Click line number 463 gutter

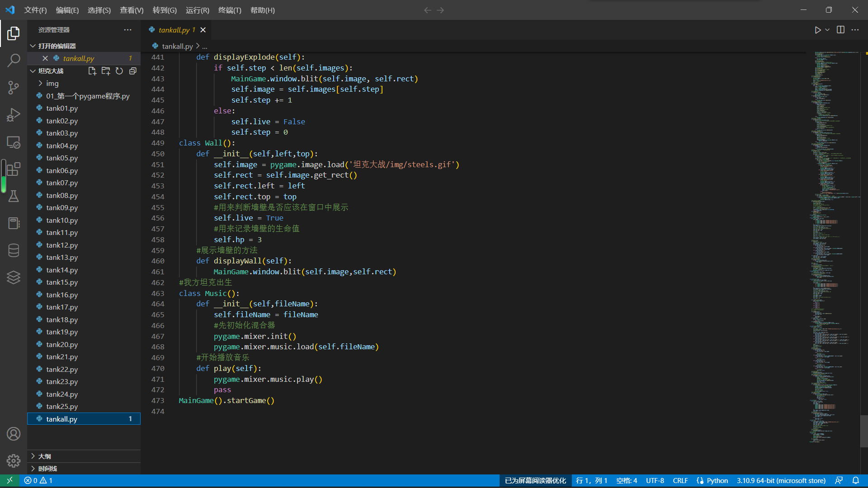(158, 293)
